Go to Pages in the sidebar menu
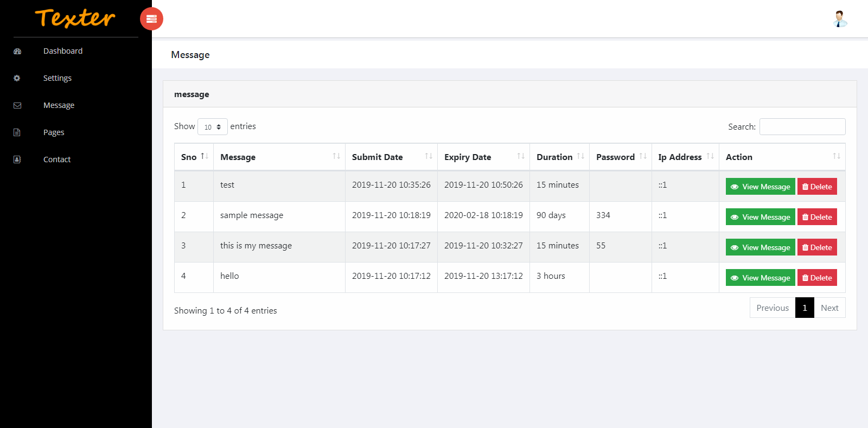The width and height of the screenshot is (868, 428). click(x=54, y=132)
